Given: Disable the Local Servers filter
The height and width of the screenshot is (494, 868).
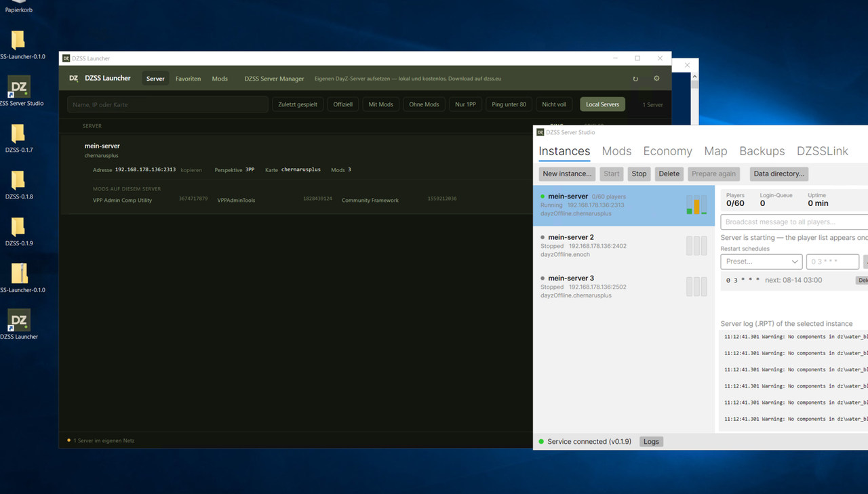Looking at the screenshot, I should (603, 104).
